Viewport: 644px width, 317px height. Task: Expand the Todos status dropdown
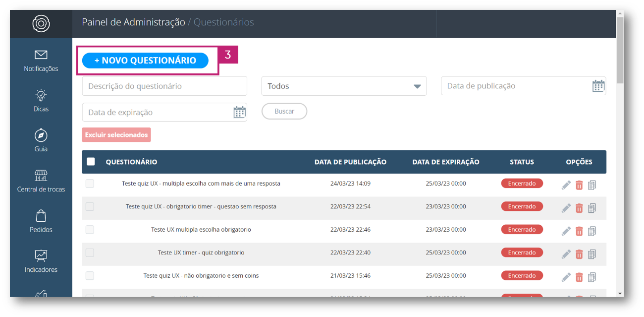(x=344, y=86)
